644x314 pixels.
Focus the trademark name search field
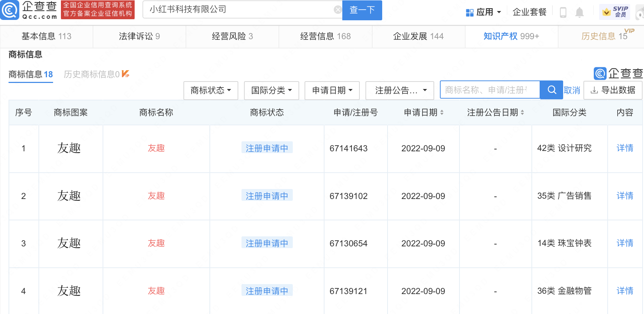490,90
